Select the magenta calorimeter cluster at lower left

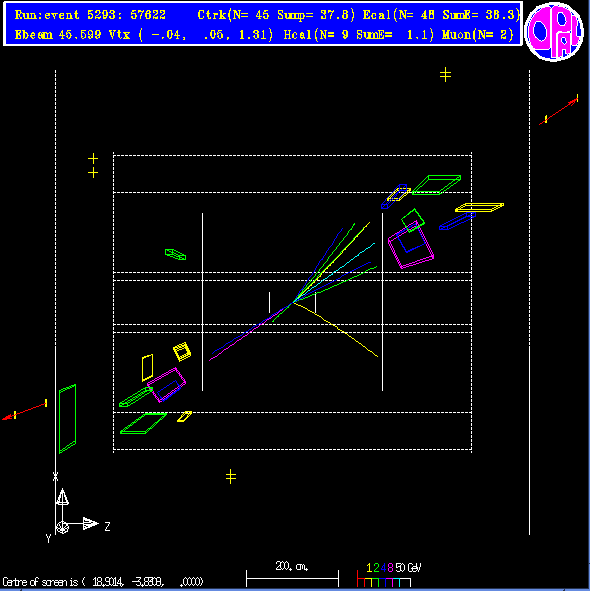(166, 385)
